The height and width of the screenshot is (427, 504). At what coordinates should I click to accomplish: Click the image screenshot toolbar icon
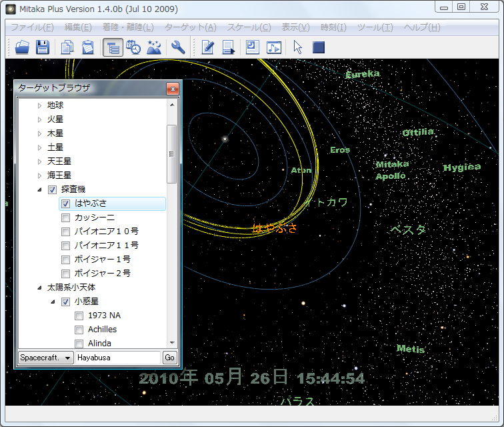coord(253,47)
